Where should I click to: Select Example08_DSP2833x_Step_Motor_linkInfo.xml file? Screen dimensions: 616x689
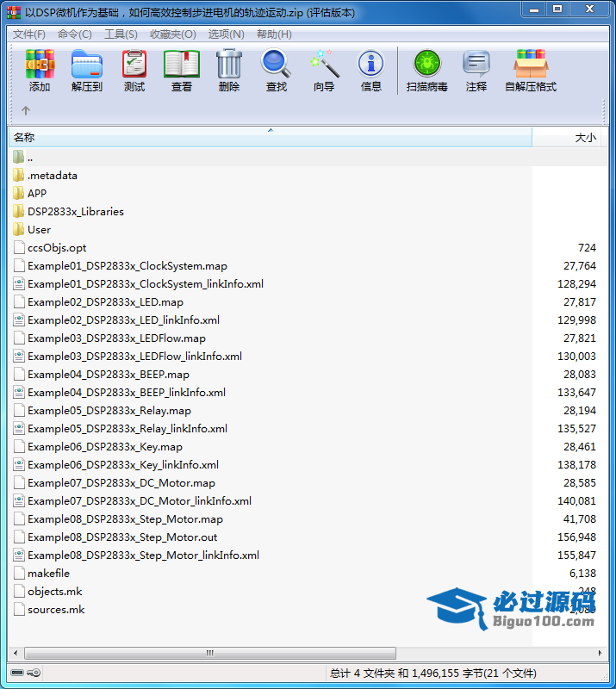tap(143, 555)
